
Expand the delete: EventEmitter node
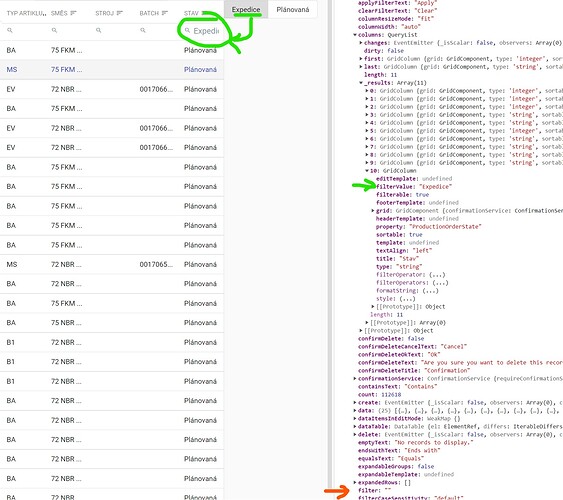tap(355, 435)
